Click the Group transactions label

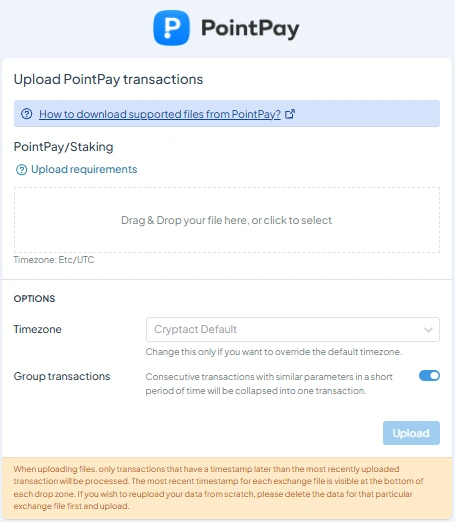click(x=62, y=376)
